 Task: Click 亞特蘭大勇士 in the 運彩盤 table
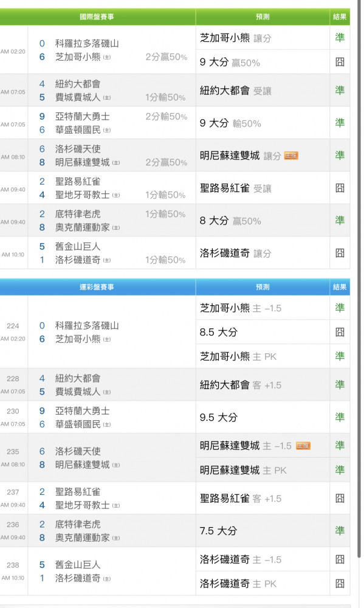pos(82,410)
